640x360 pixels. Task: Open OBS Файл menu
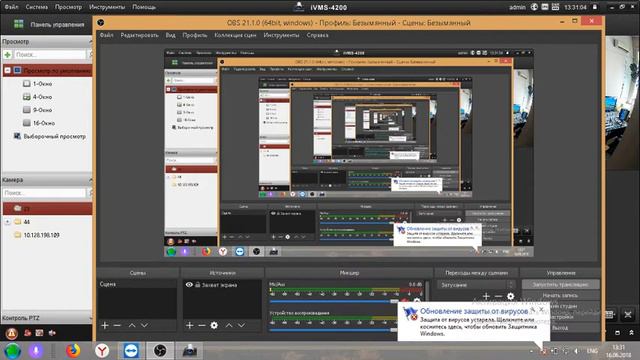106,35
